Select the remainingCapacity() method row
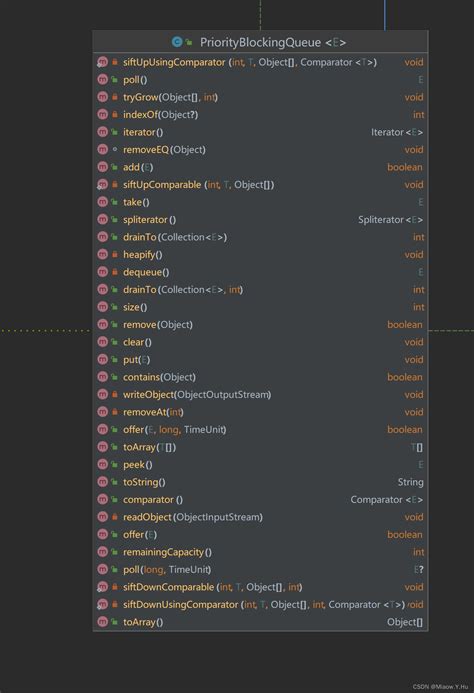This screenshot has height=693, width=474. click(x=260, y=552)
